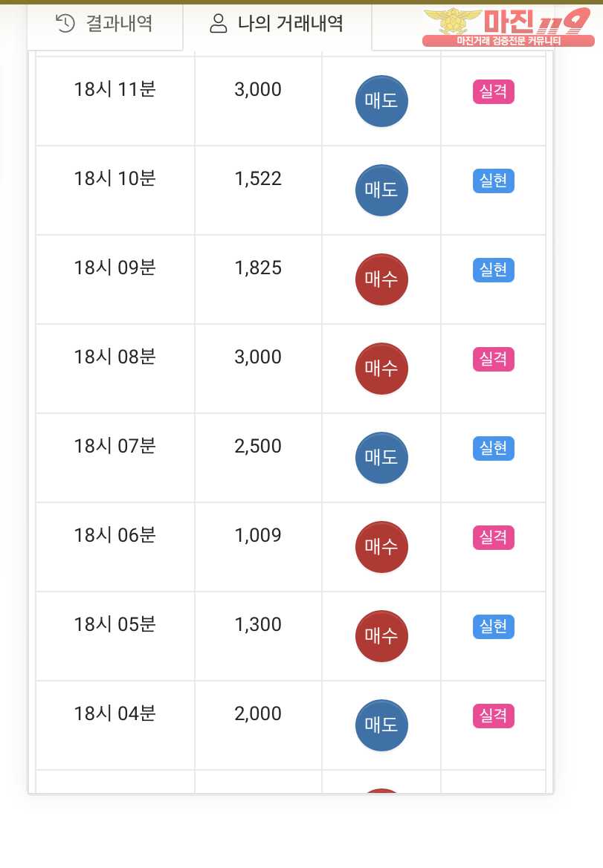Click 실현 badge in 18시 09분 row
The image size is (603, 868).
494,270
